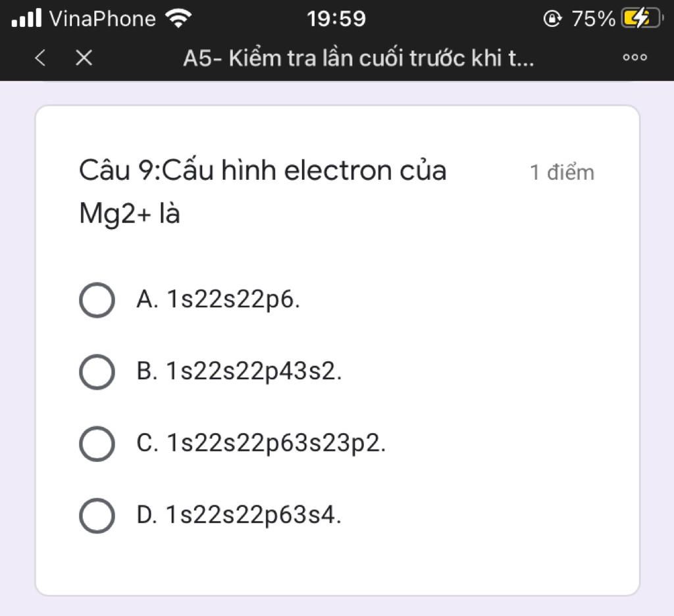
Task: Tap the orientation lock status icon
Action: [x=552, y=18]
